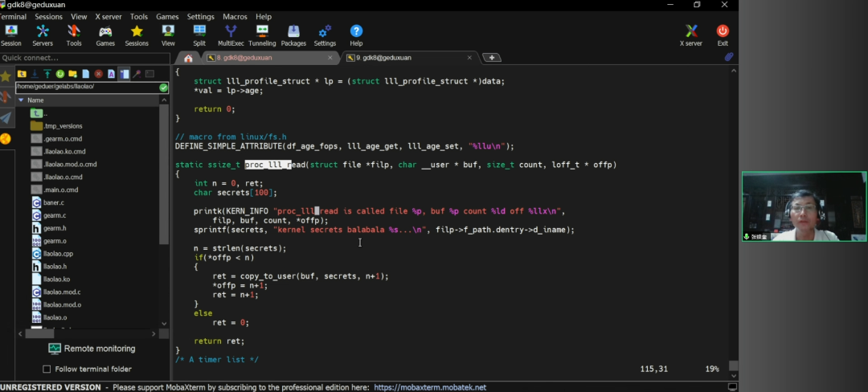Click terminal scrollbar up arrow
868x392 pixels.
click(734, 71)
